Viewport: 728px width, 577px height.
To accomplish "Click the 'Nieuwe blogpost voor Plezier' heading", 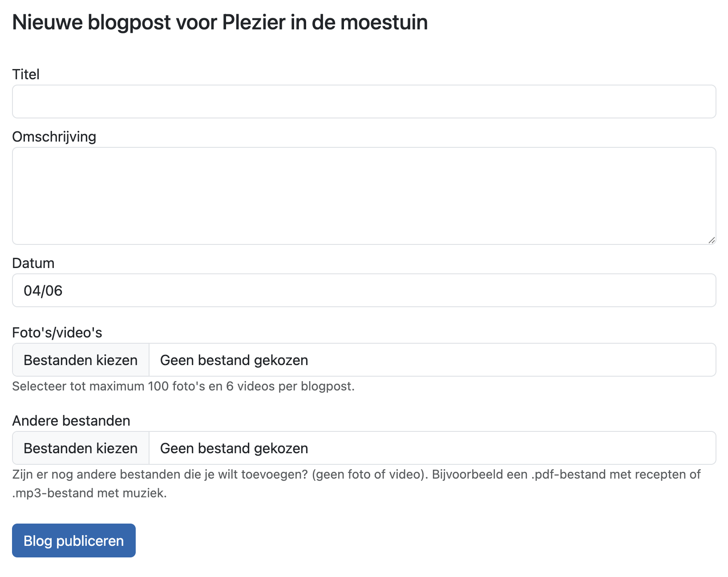I will point(220,22).
